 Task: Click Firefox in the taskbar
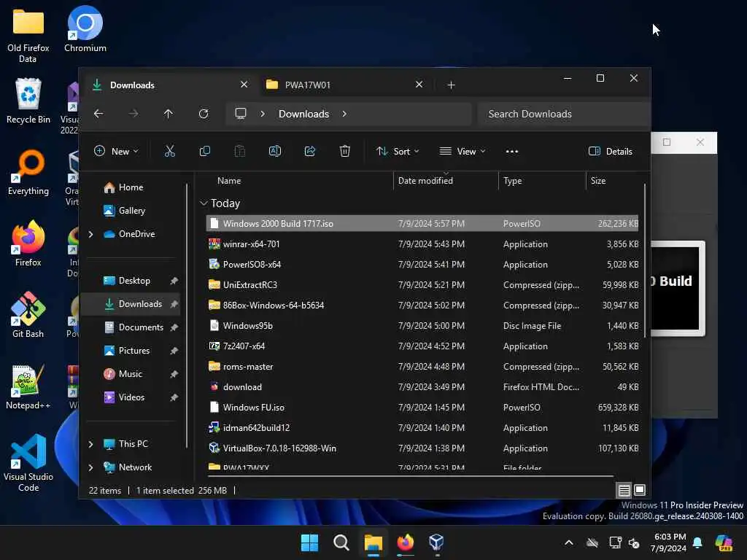(406, 542)
